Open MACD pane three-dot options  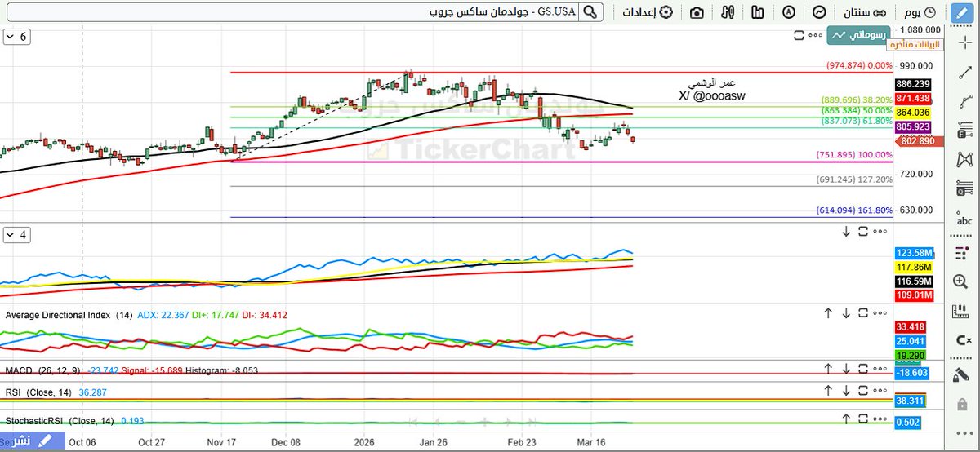[880, 369]
